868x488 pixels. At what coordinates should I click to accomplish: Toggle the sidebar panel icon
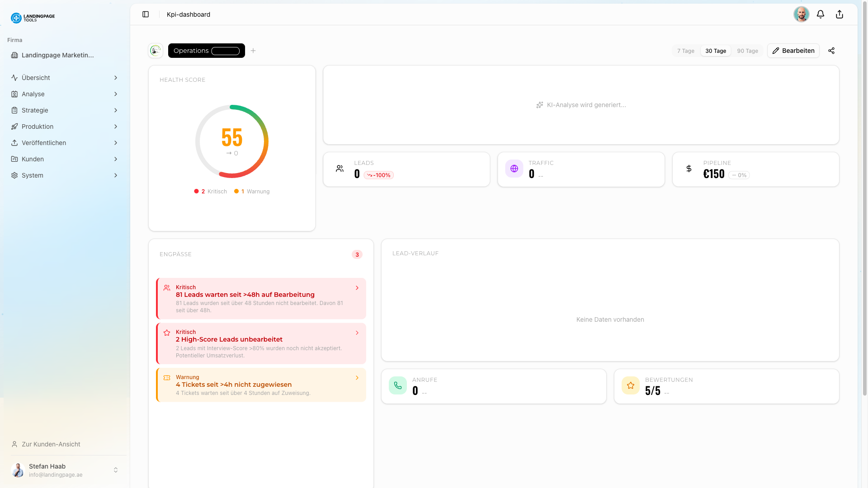(146, 14)
